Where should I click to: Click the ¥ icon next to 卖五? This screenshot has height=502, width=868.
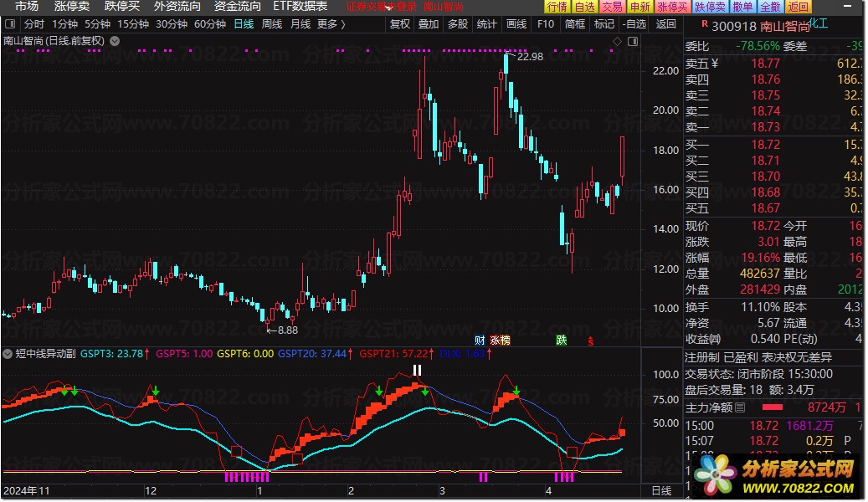click(715, 64)
